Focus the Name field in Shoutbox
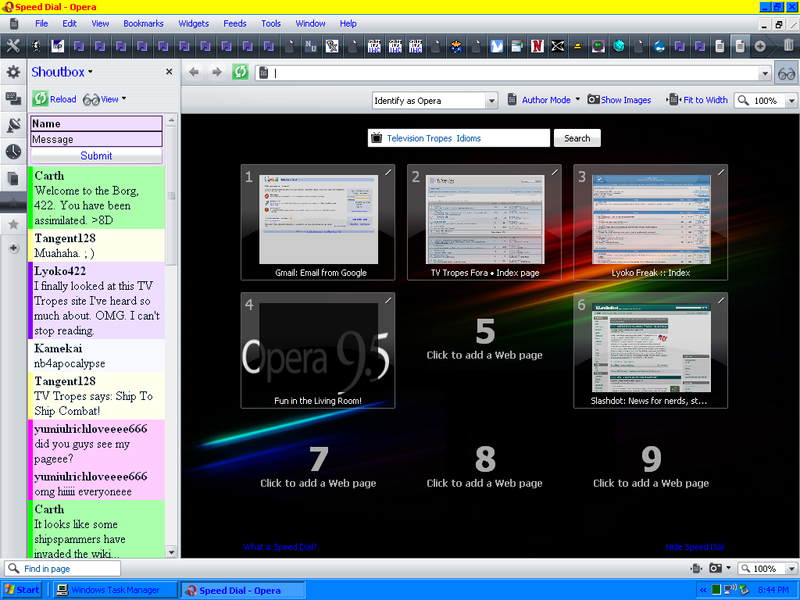 [96, 123]
